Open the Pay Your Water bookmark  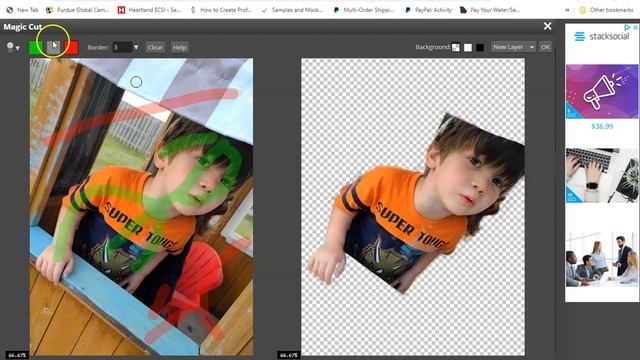click(490, 10)
